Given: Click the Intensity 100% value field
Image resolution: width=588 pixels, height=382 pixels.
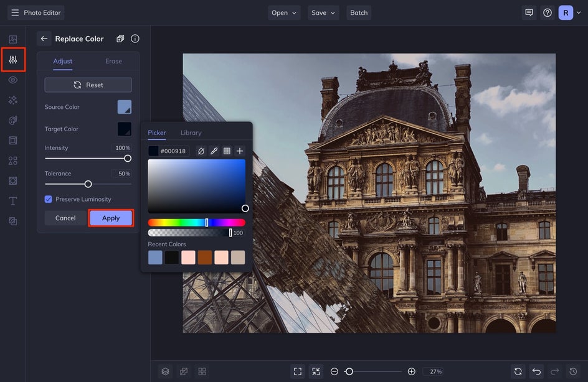Looking at the screenshot, I should (x=123, y=148).
